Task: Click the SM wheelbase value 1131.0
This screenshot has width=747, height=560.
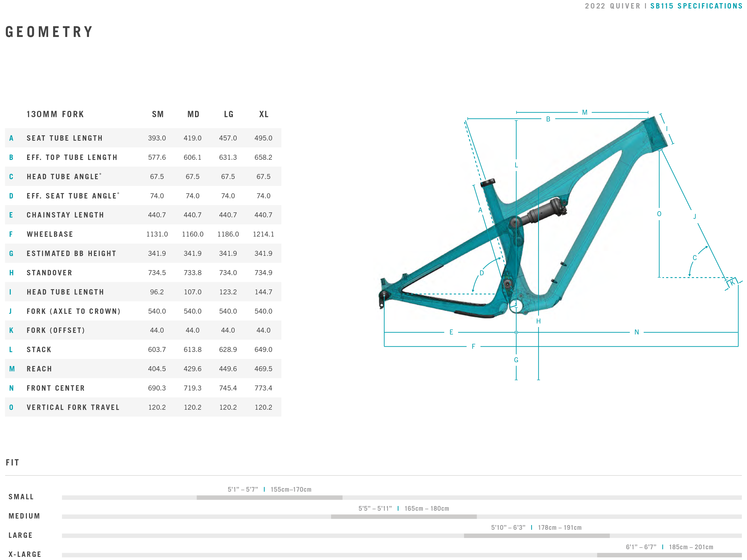Action: point(157,234)
